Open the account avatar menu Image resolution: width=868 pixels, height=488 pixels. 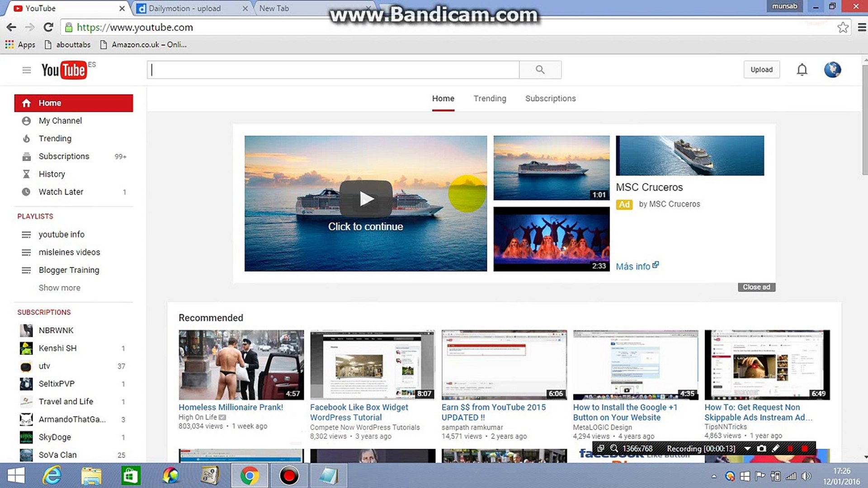click(832, 70)
